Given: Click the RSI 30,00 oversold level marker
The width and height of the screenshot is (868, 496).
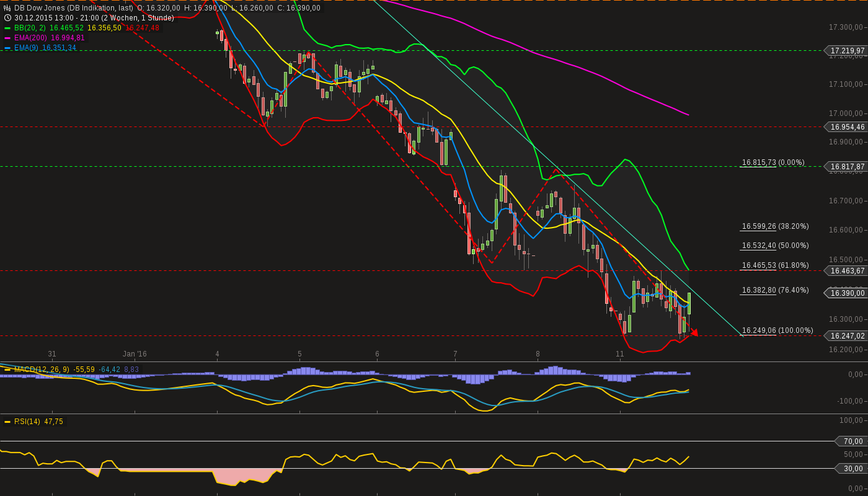Looking at the screenshot, I should [x=851, y=469].
